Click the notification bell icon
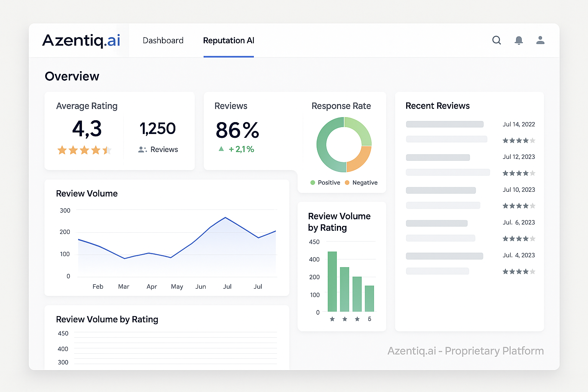588x392 pixels. (x=519, y=40)
